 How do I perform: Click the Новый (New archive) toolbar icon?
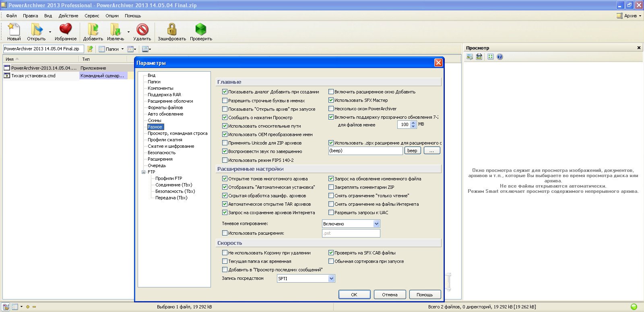tap(14, 29)
